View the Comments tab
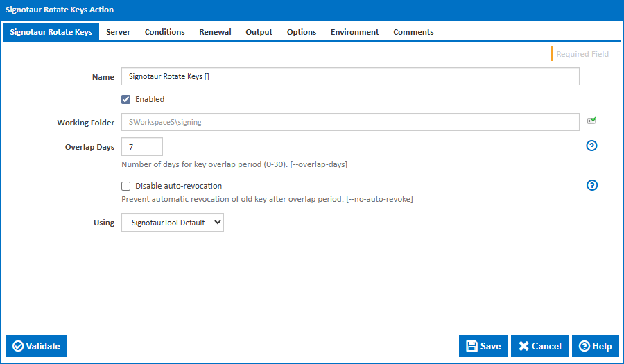Screen dimensions: 624x364 pos(413,32)
